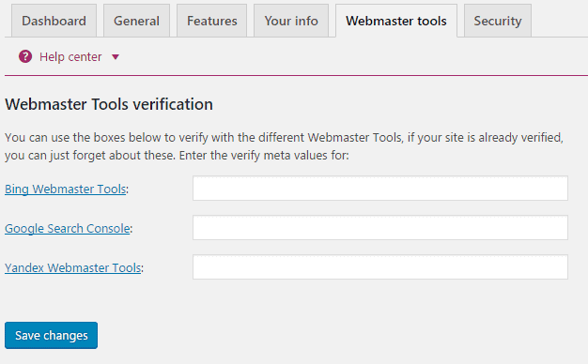Open the Google Search Console link
Image resolution: width=588 pixels, height=364 pixels.
coord(68,228)
